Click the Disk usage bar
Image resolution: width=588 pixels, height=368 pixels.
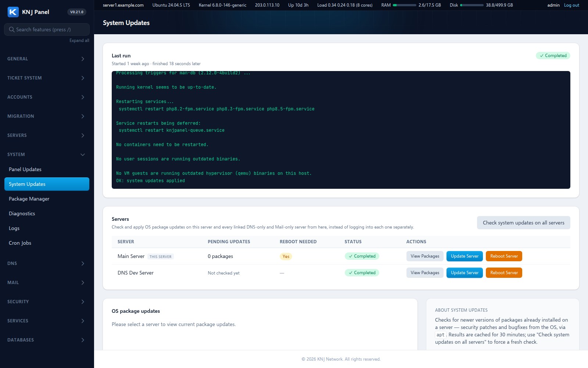[472, 5]
